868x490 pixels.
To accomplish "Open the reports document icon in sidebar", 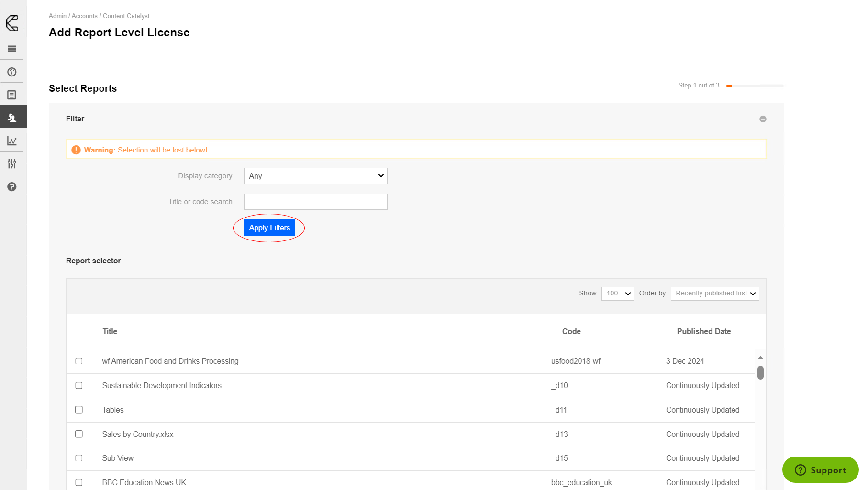I will 12,95.
